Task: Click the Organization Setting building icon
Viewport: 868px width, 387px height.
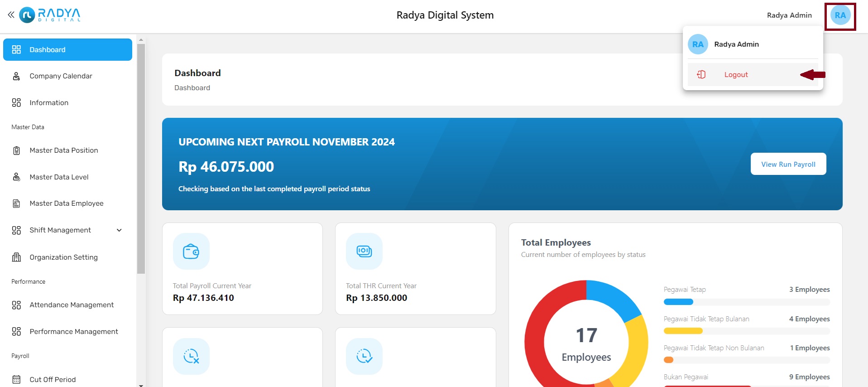Action: coord(17,257)
